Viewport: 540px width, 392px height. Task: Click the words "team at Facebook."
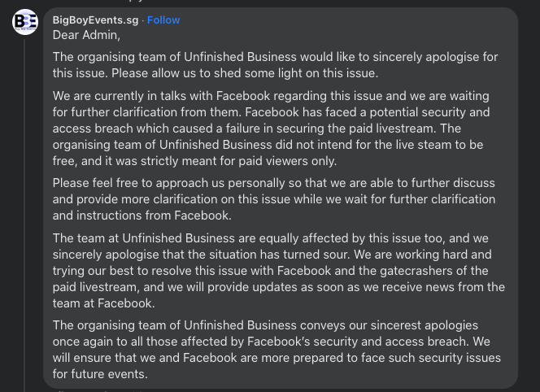point(103,303)
